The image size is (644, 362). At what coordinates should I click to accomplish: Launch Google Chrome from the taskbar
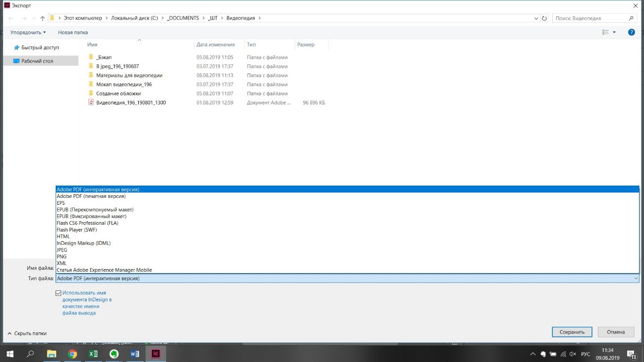pyautogui.click(x=72, y=354)
